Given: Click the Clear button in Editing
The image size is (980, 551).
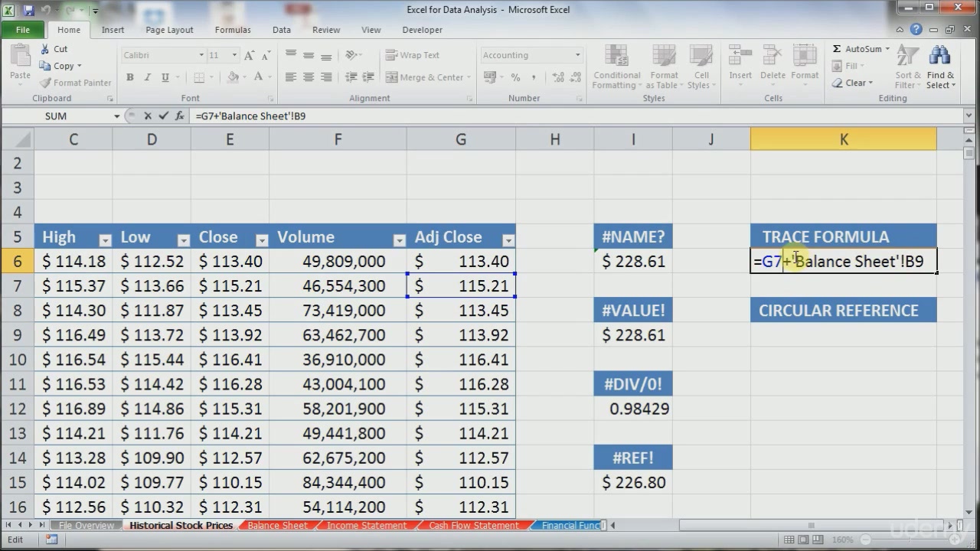Looking at the screenshot, I should tap(852, 83).
